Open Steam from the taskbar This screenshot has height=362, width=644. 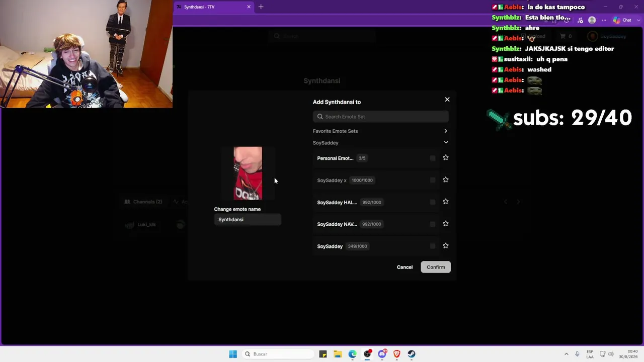(x=412, y=354)
